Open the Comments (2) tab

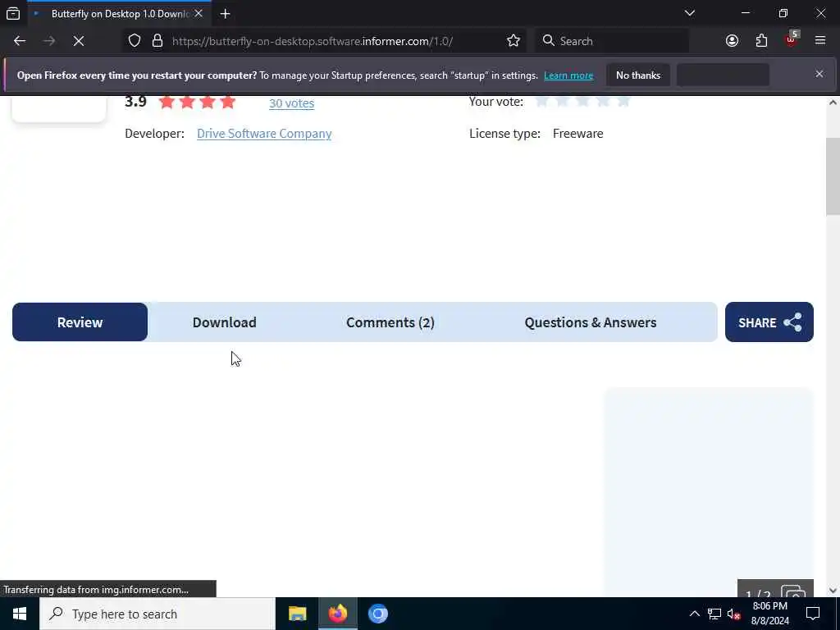(x=390, y=322)
